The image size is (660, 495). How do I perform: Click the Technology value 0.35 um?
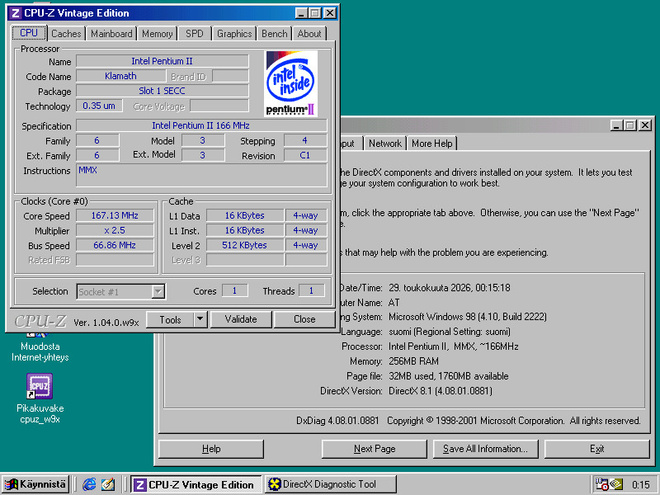point(99,106)
